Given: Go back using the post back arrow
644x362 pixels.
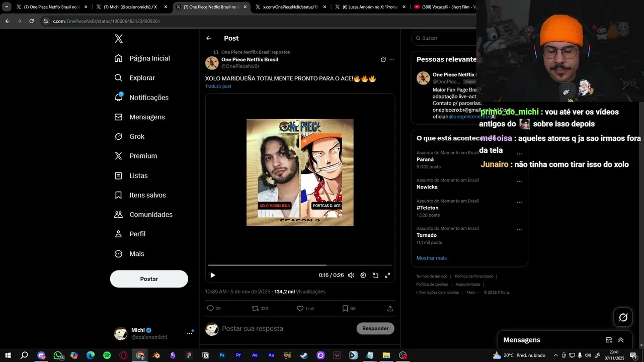Looking at the screenshot, I should tap(209, 38).
